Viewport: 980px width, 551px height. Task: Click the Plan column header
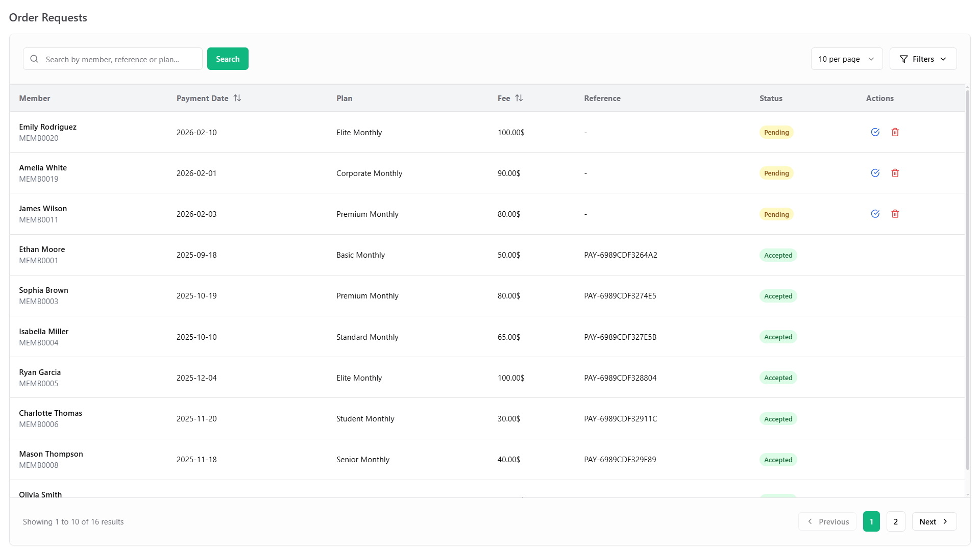coord(345,98)
